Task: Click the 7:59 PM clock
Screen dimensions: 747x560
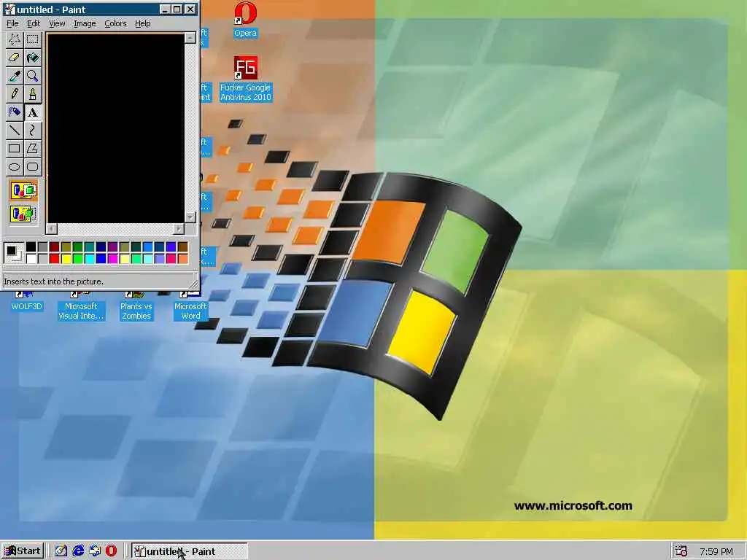Action: click(716, 551)
